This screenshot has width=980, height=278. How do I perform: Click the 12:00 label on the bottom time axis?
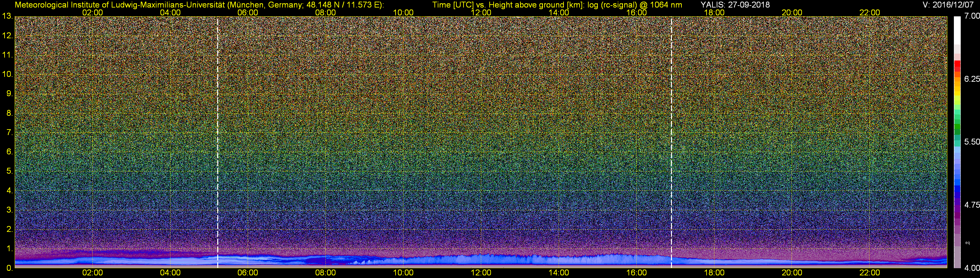pos(481,273)
